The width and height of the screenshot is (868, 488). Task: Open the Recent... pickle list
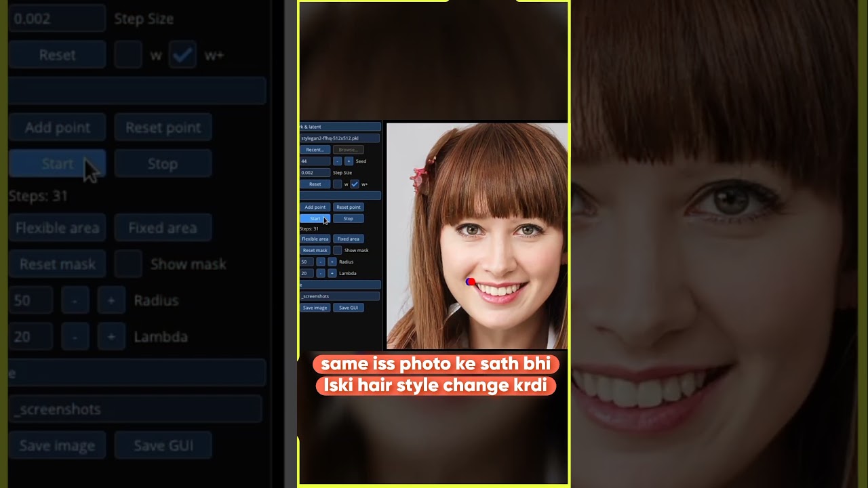point(315,150)
